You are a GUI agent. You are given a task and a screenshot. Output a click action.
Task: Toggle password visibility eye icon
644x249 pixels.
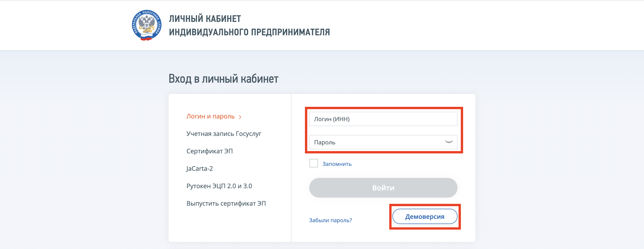tap(449, 142)
